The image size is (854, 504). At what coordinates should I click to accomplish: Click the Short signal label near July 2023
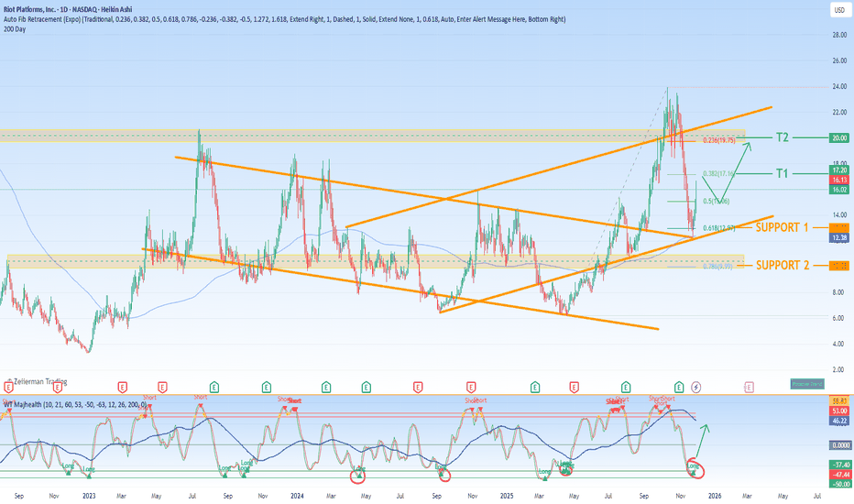coord(200,396)
